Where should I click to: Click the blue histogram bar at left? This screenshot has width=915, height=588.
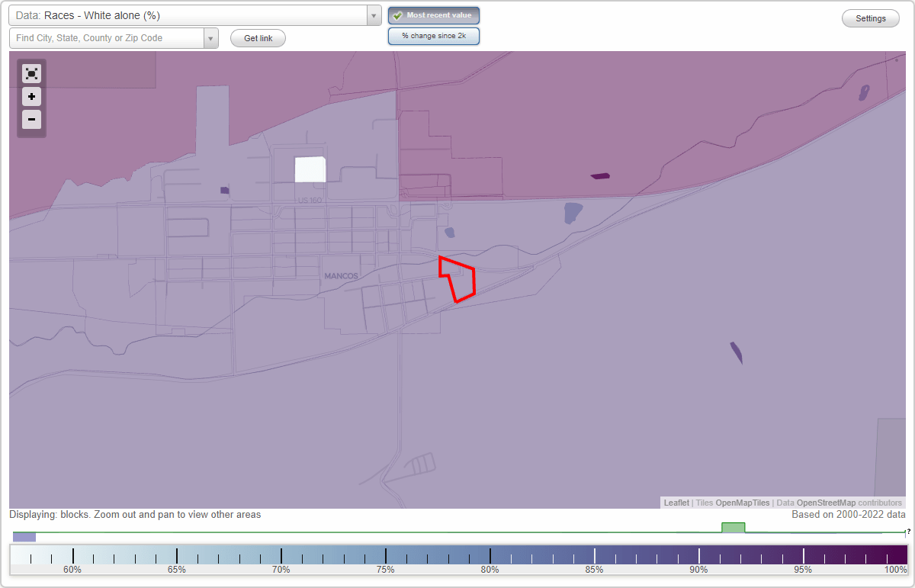tap(24, 537)
